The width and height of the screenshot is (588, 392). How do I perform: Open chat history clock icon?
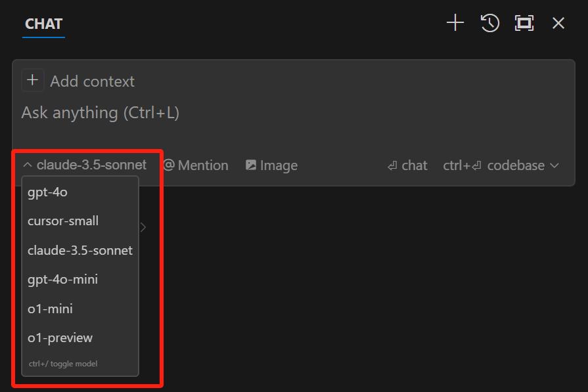pyautogui.click(x=489, y=24)
